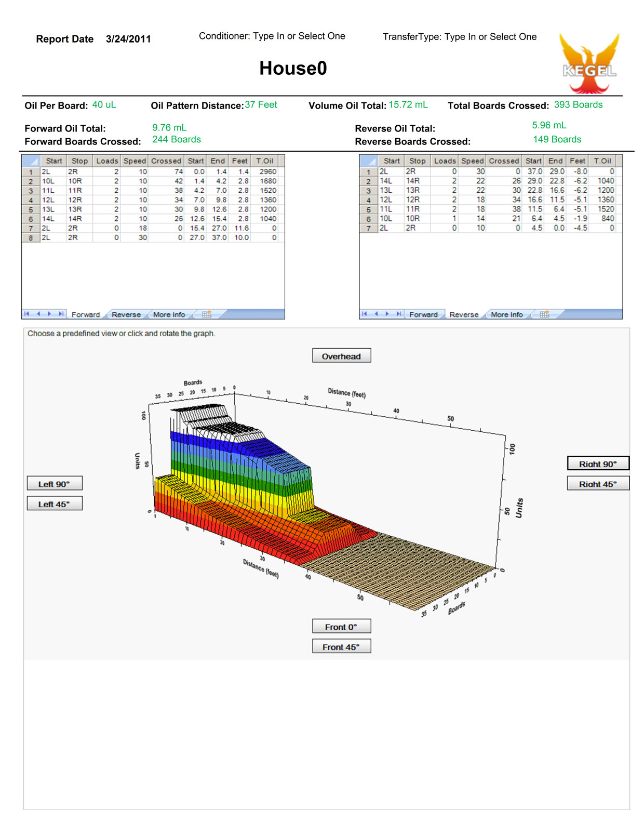Select select-all corner of left table

[31, 161]
